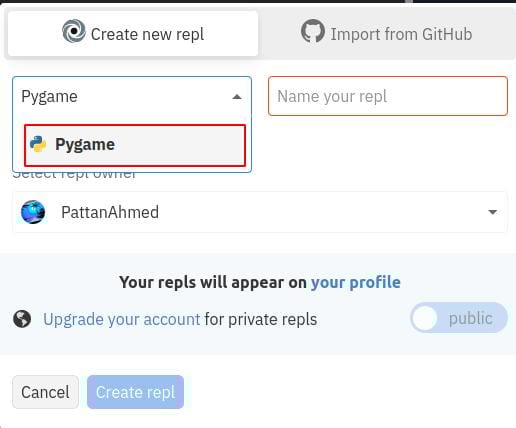Viewport: 516px width, 428px height.
Task: Click the white knob of visibility switch
Action: (x=425, y=318)
